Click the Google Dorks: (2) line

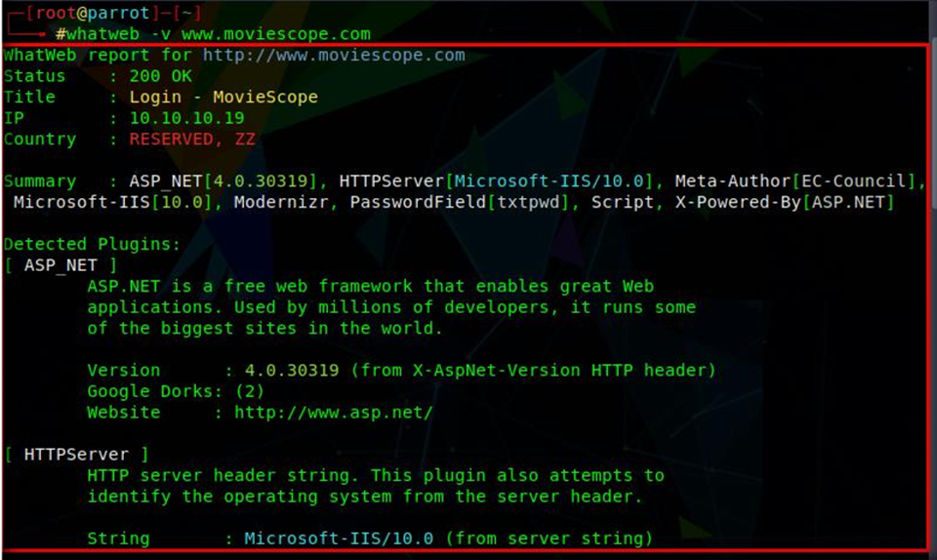(176, 391)
